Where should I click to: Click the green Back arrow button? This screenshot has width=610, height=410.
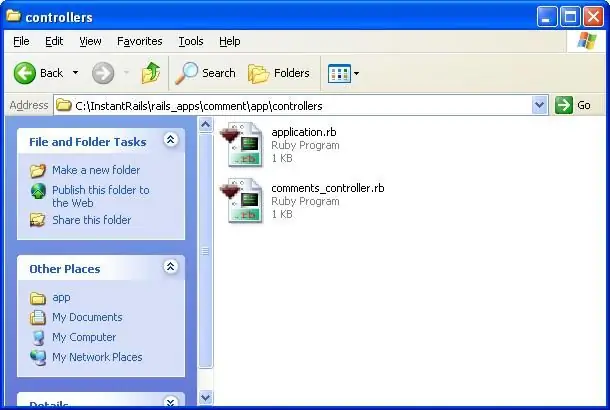click(x=25, y=73)
